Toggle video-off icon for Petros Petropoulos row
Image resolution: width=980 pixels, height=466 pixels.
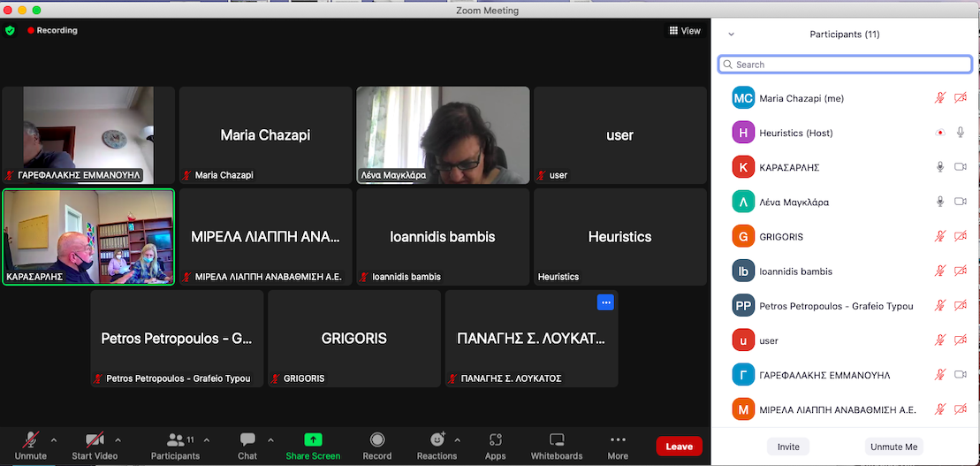[960, 305]
